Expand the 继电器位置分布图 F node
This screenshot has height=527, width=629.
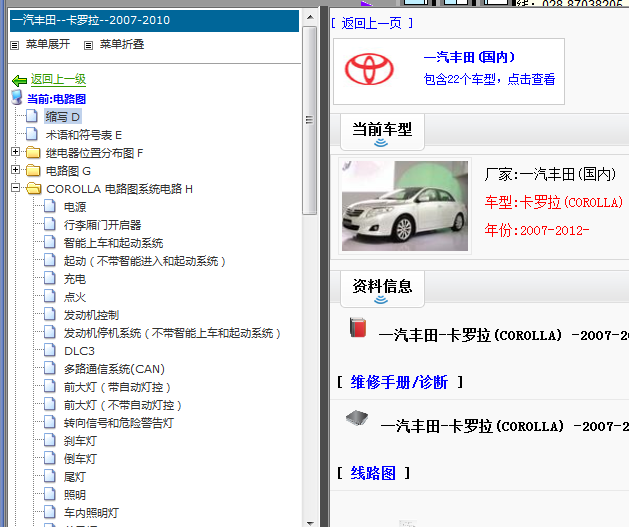[x=15, y=152]
